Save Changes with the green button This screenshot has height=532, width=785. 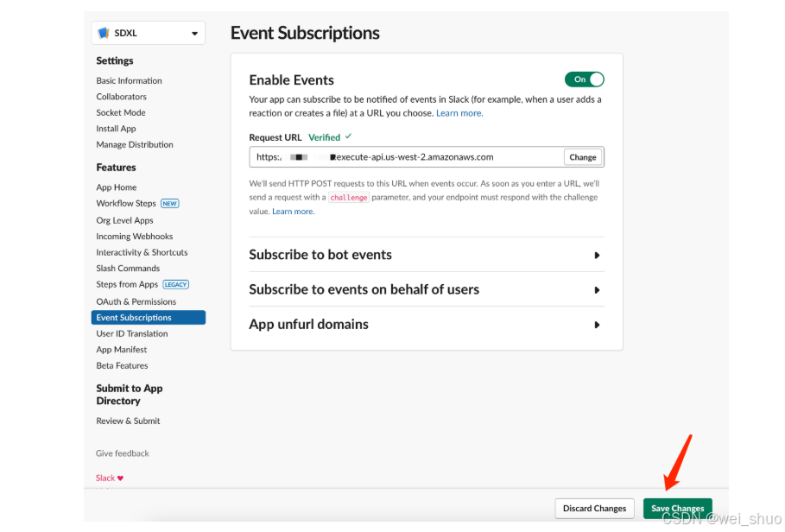coord(677,508)
